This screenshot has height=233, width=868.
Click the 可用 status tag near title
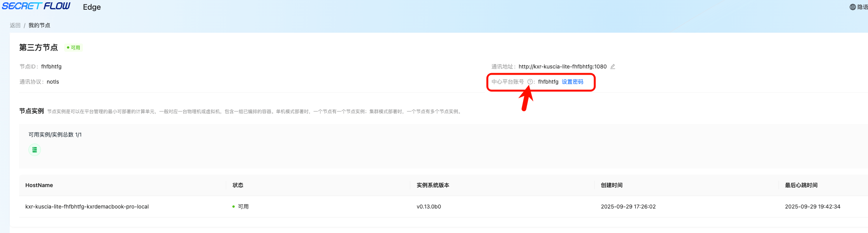click(73, 48)
